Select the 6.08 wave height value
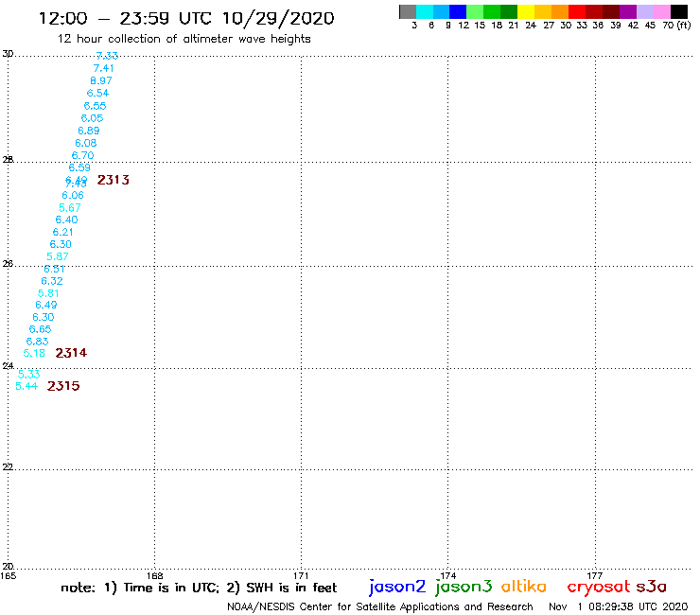 point(86,144)
